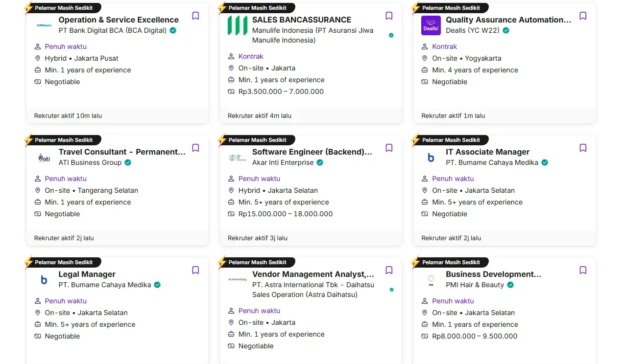This screenshot has height=364, width=625.
Task: Click the PMI Hair & Beauty logo
Action: point(431,280)
